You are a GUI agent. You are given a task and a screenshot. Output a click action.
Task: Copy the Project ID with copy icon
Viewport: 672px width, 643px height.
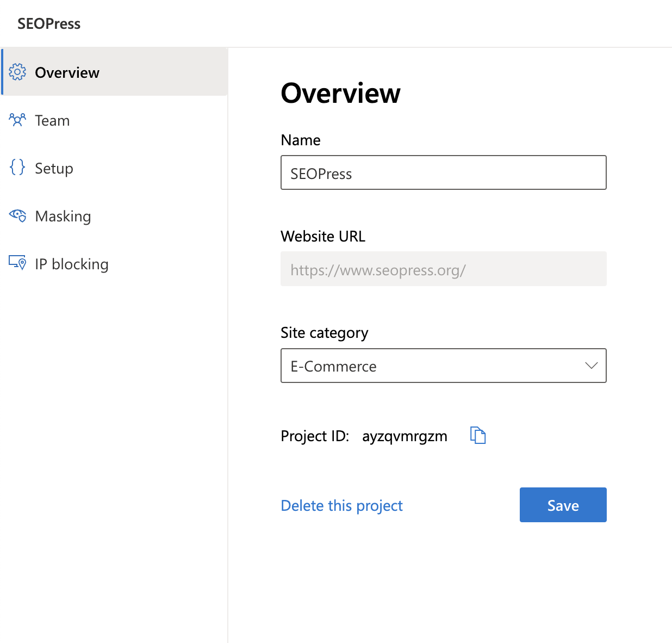(477, 435)
